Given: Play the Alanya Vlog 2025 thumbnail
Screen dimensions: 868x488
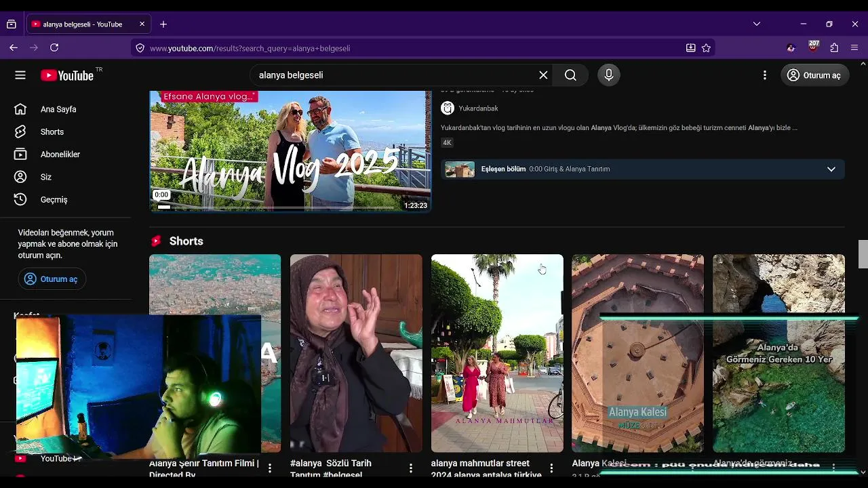Looking at the screenshot, I should point(290,151).
